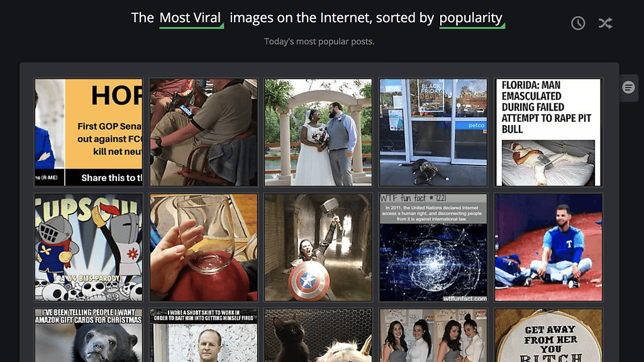Viewport: 644px width, 362px height.
Task: Open the man in chair holding phone post
Action: (204, 133)
